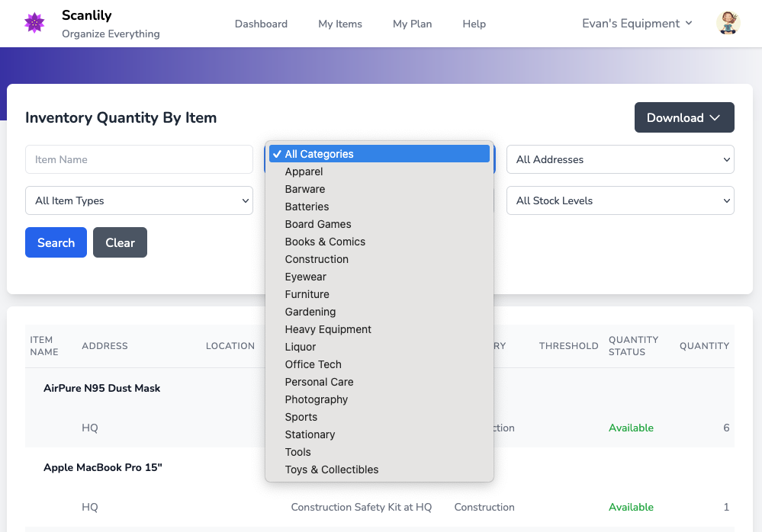Choose Heavy Equipment category option
Image resolution: width=762 pixels, height=532 pixels.
coord(327,329)
